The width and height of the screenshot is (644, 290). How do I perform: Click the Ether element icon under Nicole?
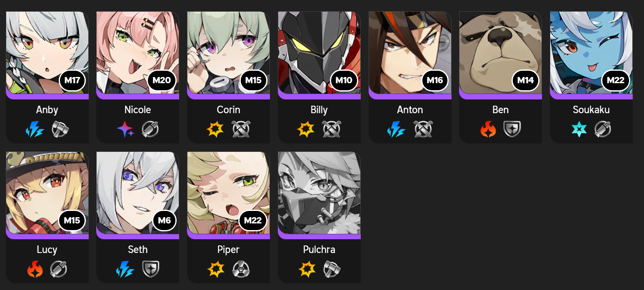[125, 129]
